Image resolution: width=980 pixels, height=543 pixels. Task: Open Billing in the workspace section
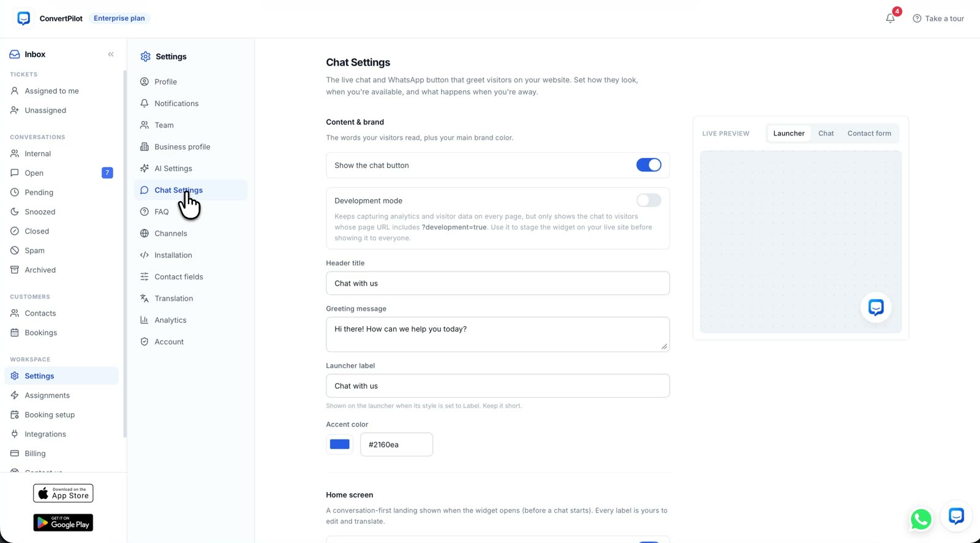(x=61, y=454)
